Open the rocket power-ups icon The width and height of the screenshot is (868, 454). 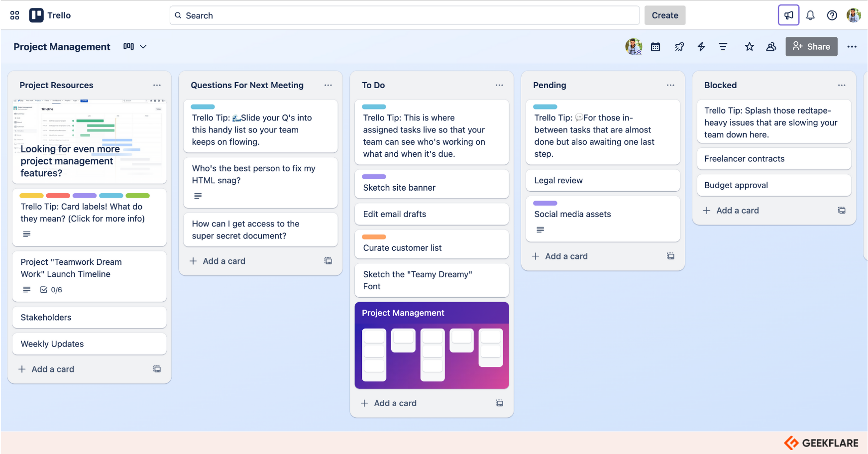click(679, 47)
